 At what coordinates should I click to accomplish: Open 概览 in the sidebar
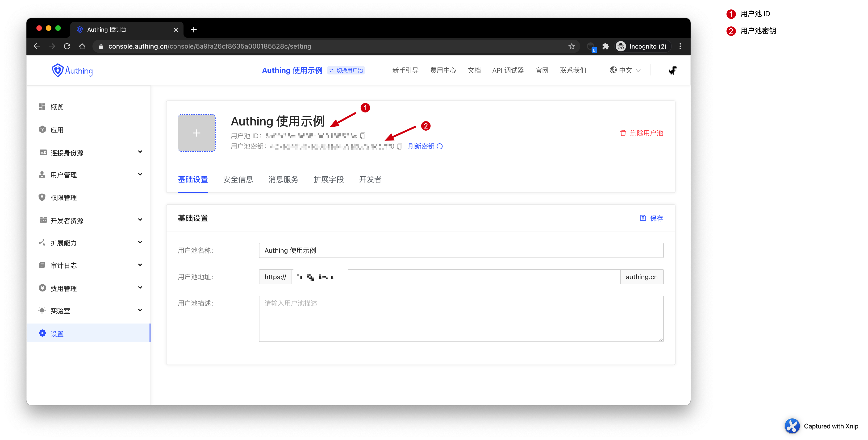[x=88, y=107]
